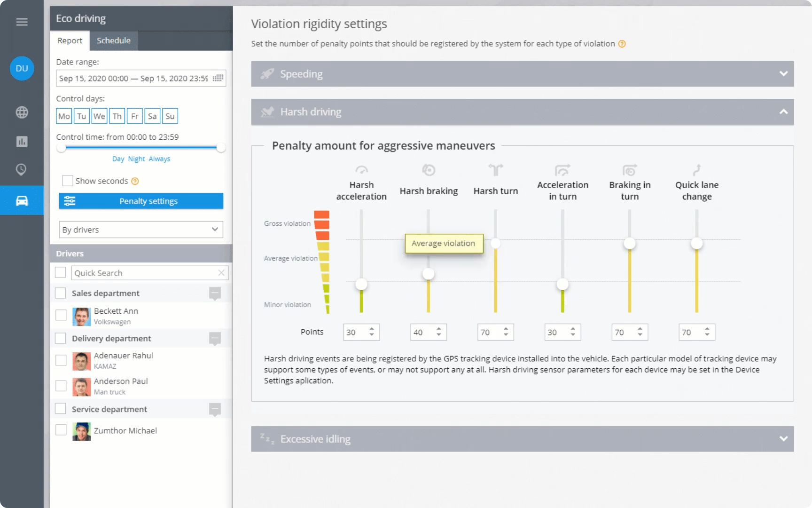Check the select-all drivers checkbox
This screenshot has width=812, height=508.
click(x=60, y=272)
